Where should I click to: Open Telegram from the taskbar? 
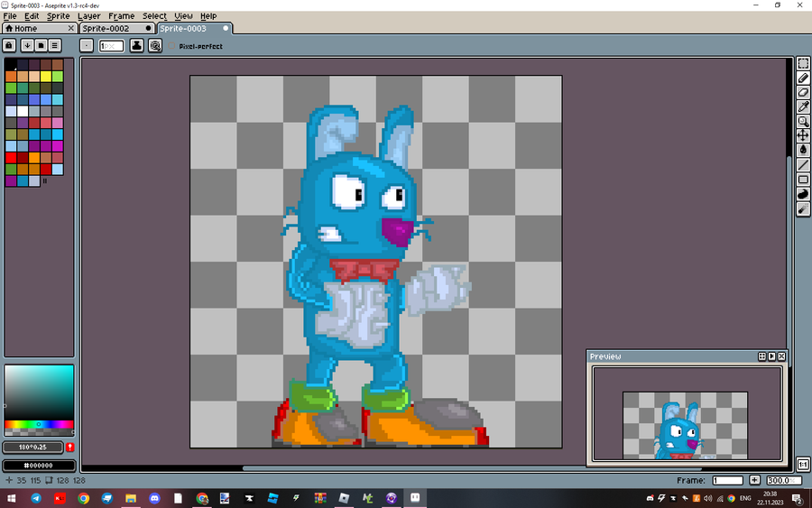[36, 498]
